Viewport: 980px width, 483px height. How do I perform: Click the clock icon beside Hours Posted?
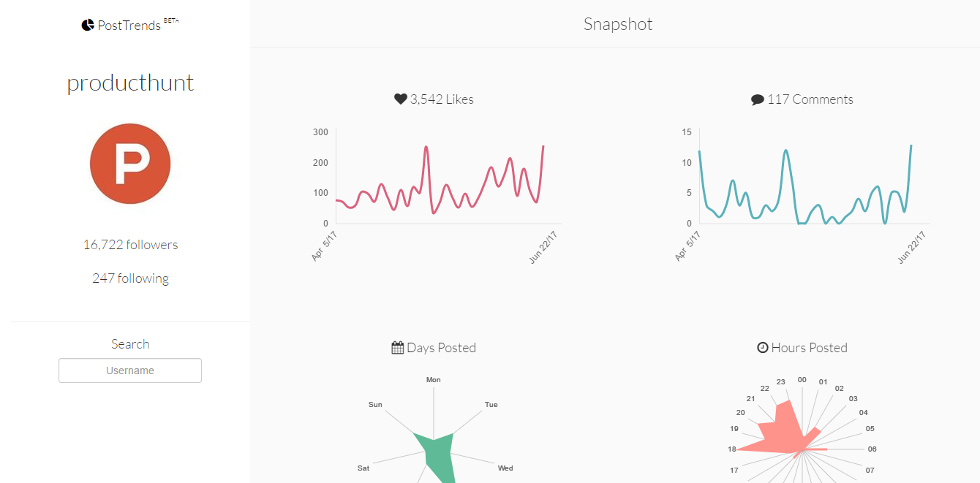click(763, 347)
